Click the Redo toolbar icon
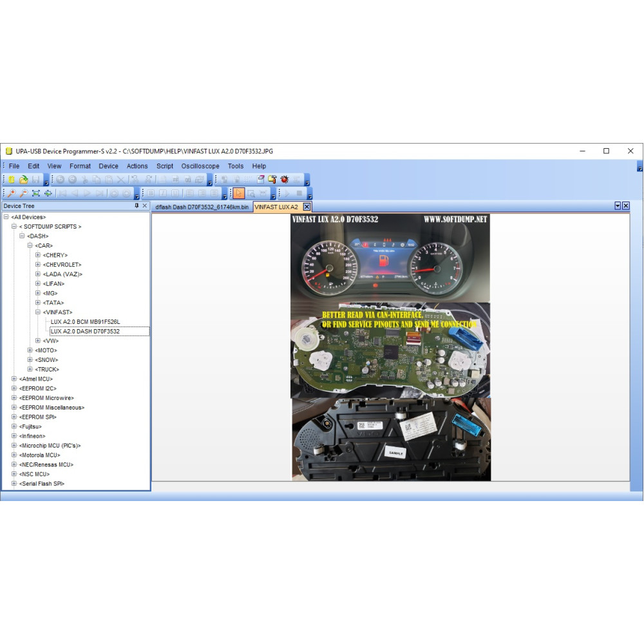644x644 pixels. [72, 180]
